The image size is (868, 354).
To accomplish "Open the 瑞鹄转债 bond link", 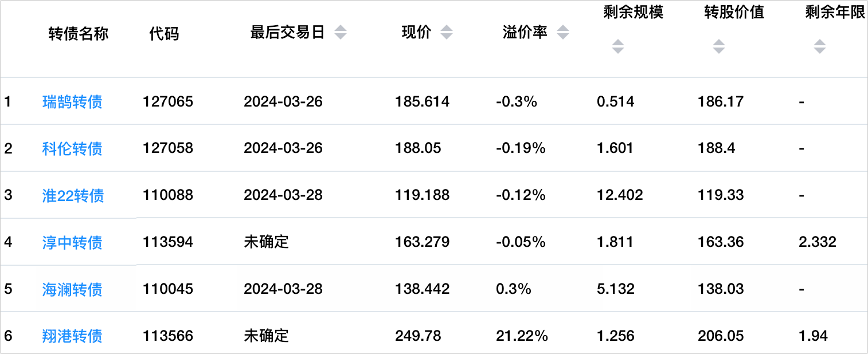I will click(72, 102).
